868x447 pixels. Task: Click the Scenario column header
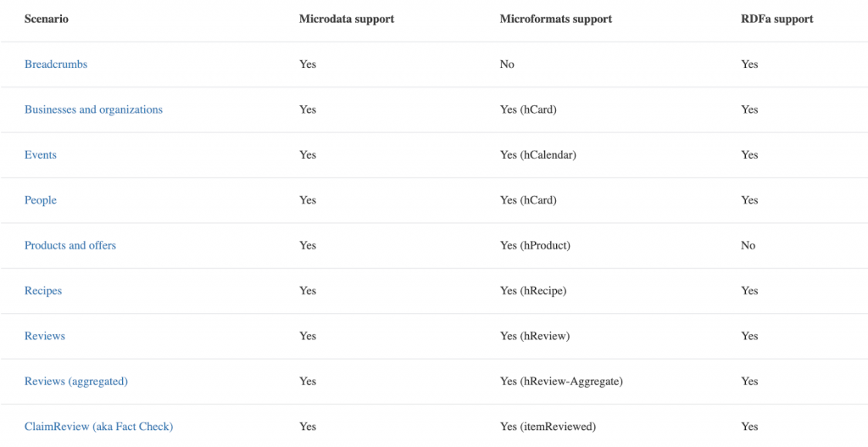click(x=47, y=20)
